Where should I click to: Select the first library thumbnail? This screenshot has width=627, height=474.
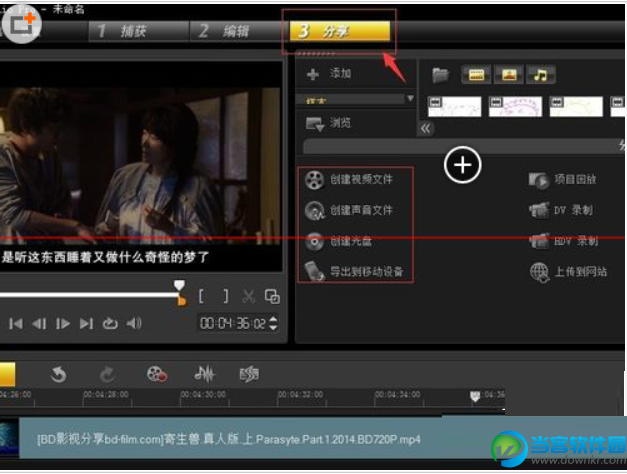coord(454,106)
